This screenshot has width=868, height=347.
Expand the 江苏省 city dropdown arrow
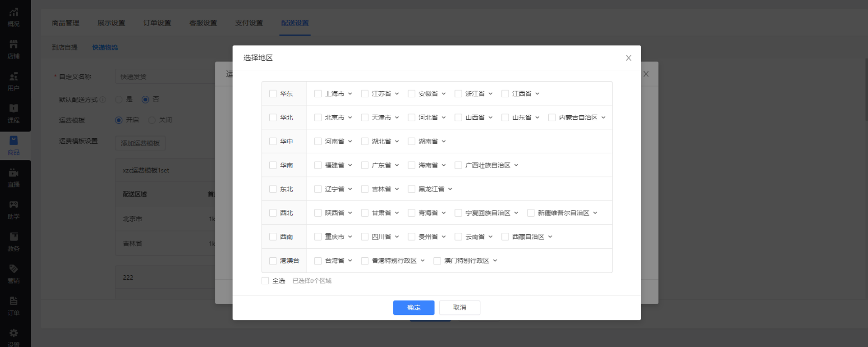(397, 94)
